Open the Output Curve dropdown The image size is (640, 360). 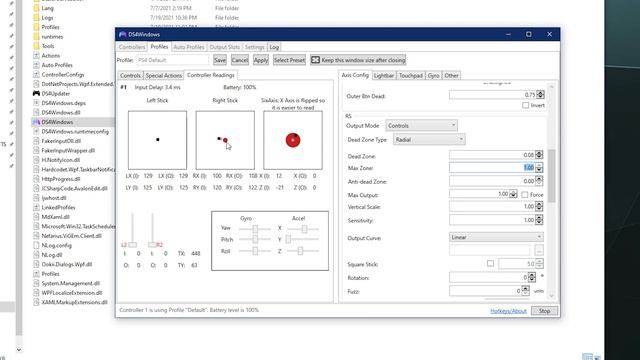[496, 237]
